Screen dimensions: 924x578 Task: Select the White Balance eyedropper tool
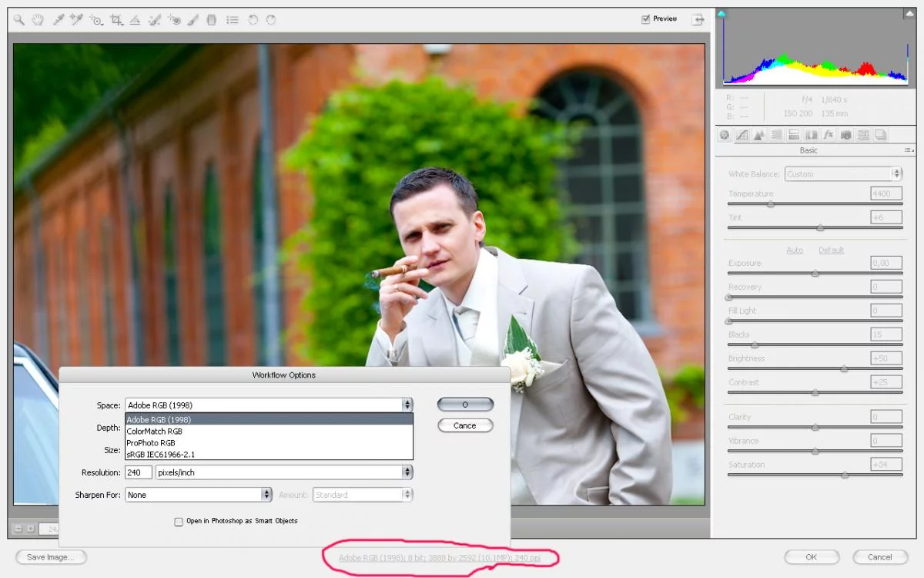point(58,20)
